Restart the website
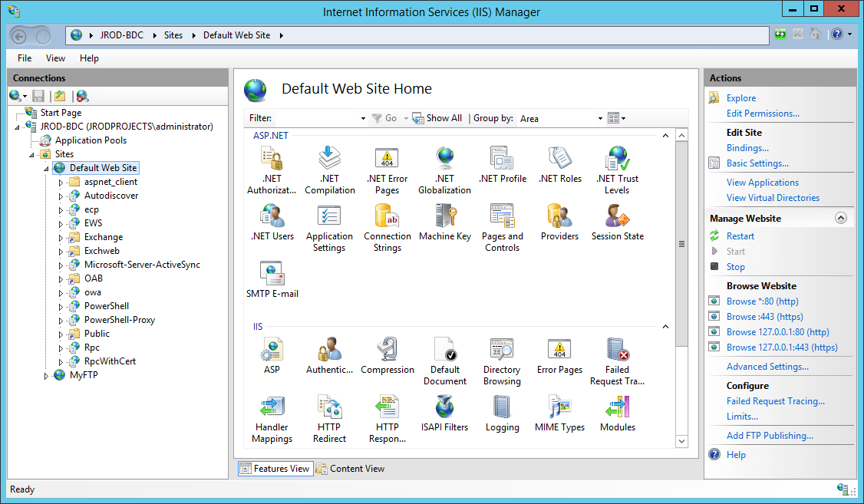The height and width of the screenshot is (504, 864). [740, 236]
